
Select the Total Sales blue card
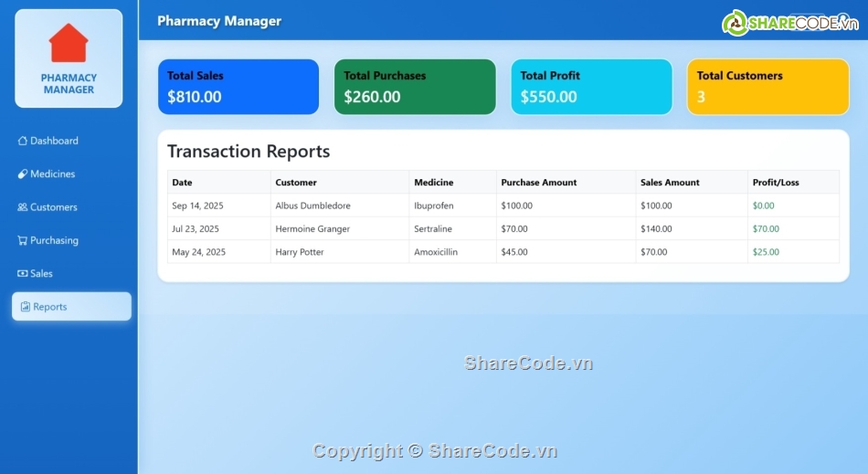coord(238,87)
